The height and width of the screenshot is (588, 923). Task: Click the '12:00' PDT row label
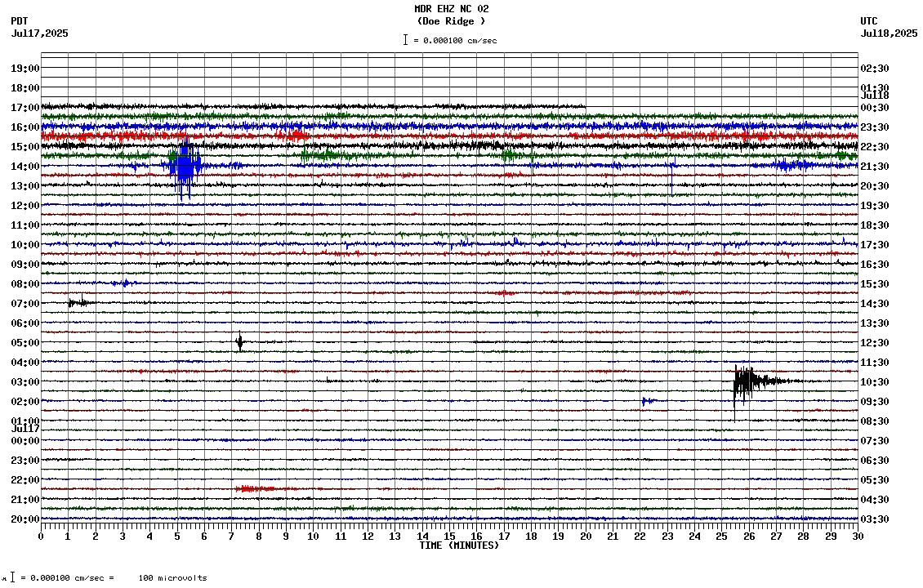(25, 206)
